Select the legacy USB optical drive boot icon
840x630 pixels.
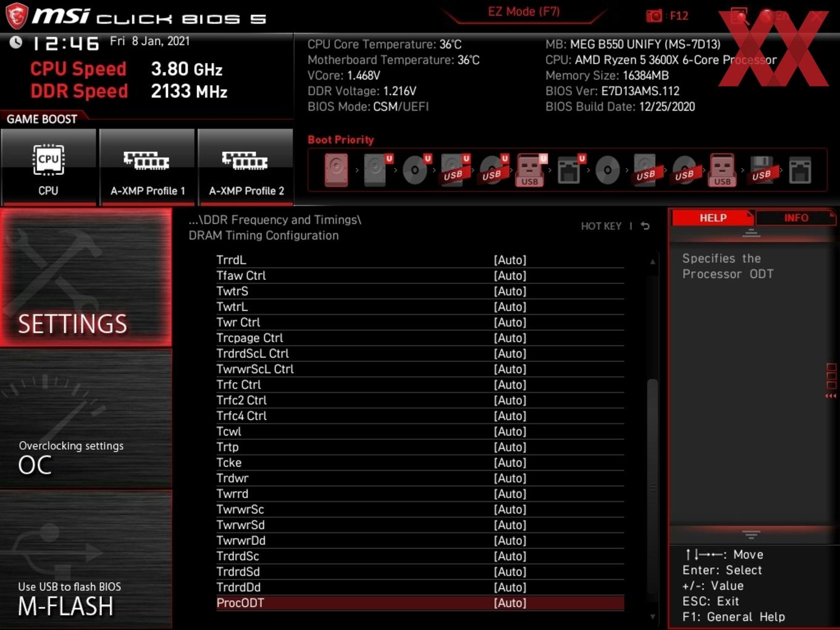[684, 170]
